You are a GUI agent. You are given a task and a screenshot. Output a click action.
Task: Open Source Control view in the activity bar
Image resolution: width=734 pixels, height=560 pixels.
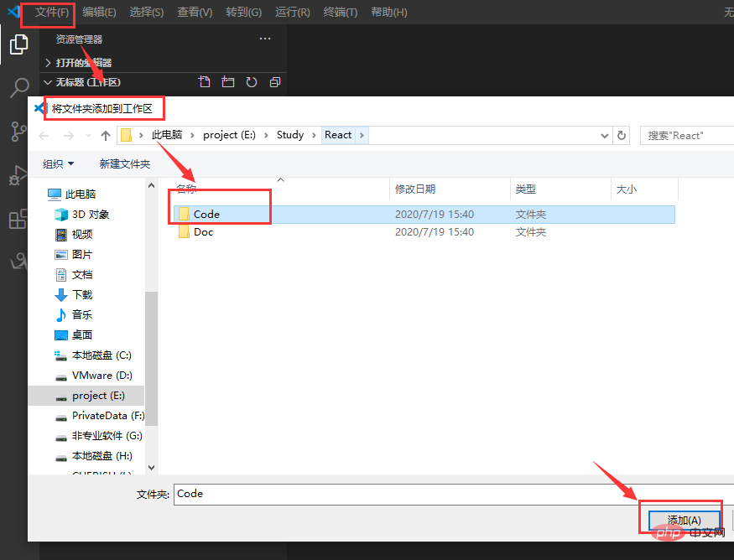pyautogui.click(x=18, y=132)
